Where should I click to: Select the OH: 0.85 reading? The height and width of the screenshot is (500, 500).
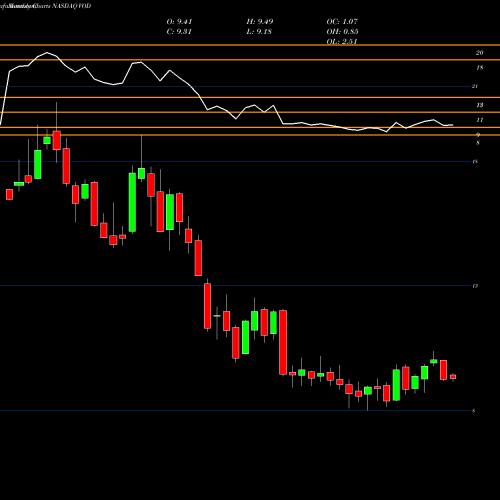coord(343,32)
